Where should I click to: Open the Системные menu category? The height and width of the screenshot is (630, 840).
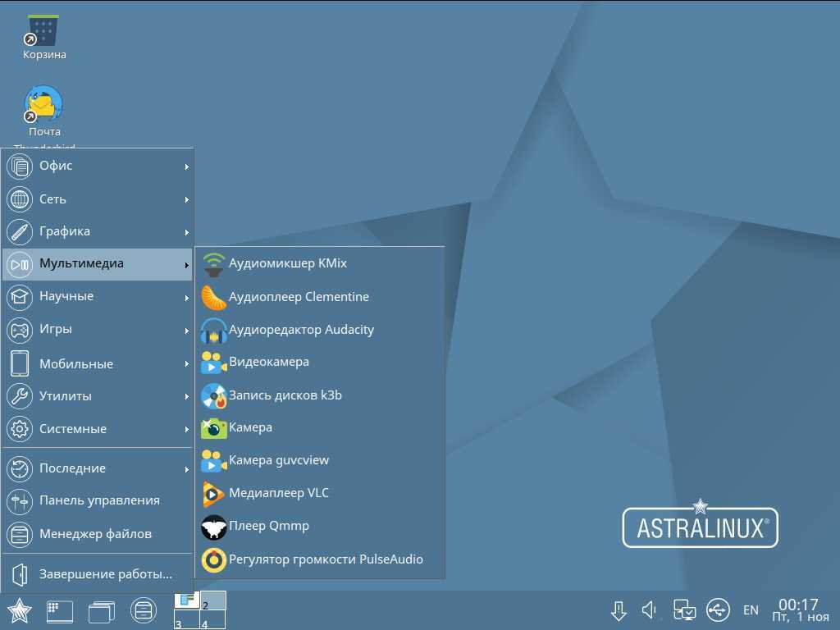point(73,429)
